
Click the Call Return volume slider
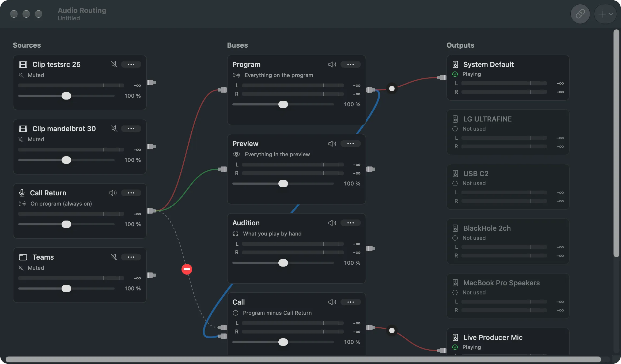pyautogui.click(x=66, y=224)
